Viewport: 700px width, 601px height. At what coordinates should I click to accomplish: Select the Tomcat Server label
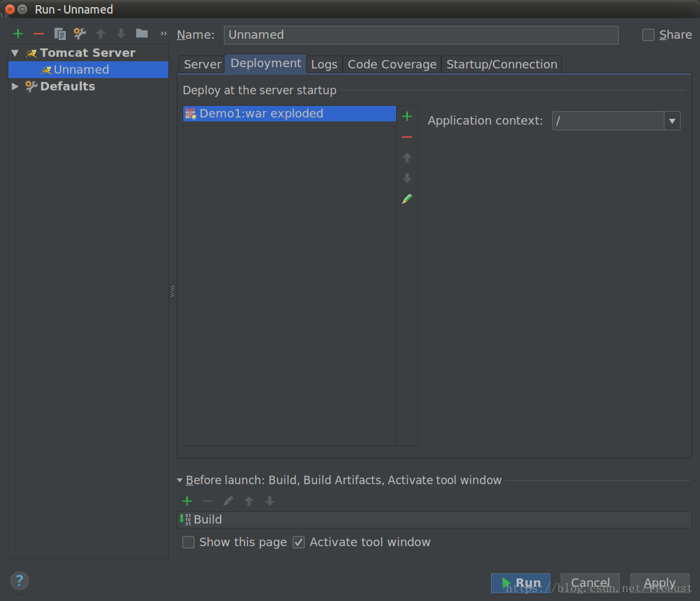88,53
